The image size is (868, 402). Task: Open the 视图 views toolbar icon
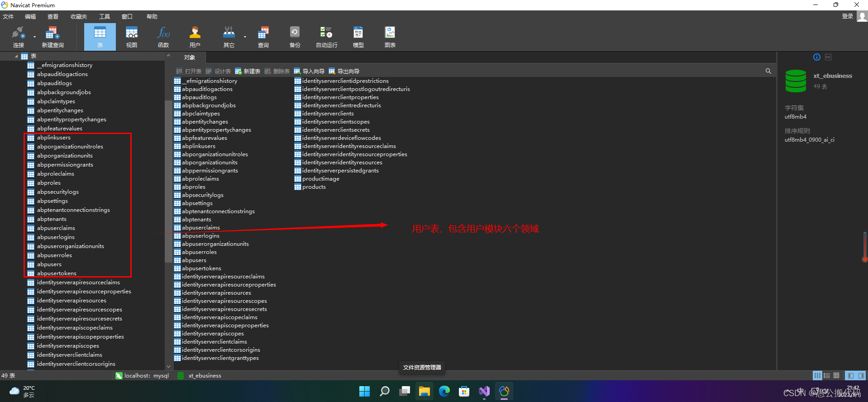pos(132,37)
